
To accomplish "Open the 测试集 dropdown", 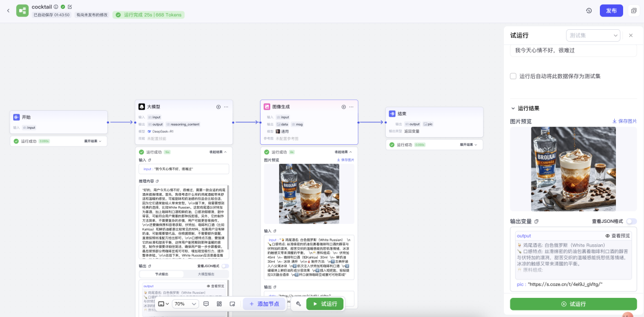I will 592,35.
